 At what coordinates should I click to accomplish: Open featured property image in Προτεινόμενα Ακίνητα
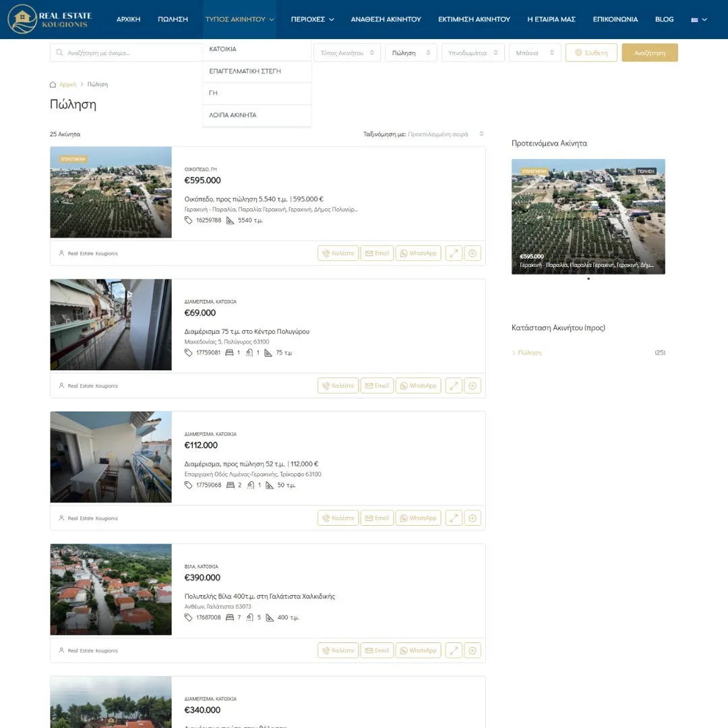click(588, 216)
